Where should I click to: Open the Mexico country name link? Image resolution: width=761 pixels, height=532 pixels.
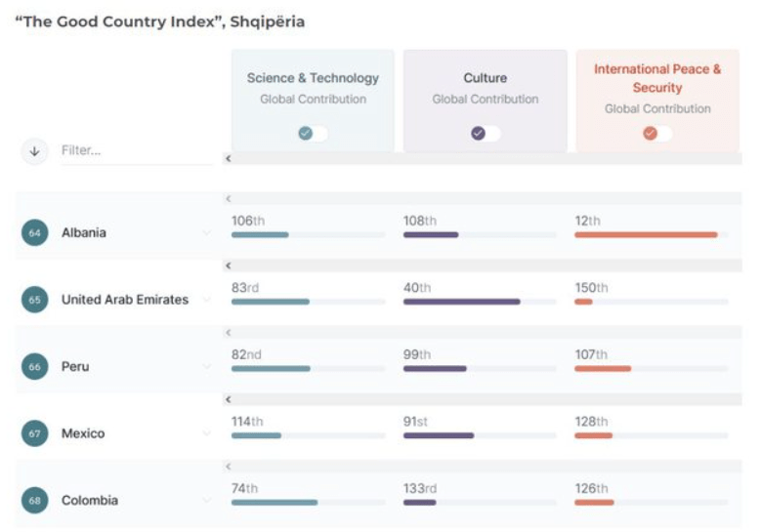[x=84, y=433]
